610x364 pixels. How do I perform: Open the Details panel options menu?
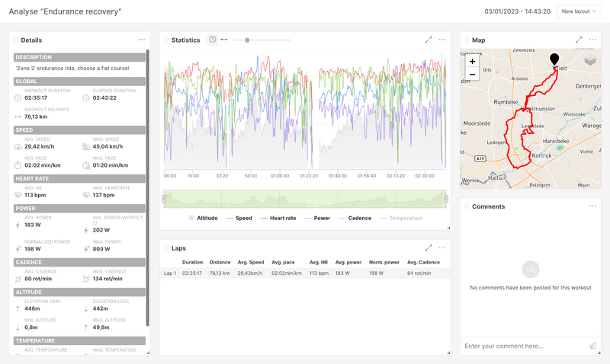[141, 40]
